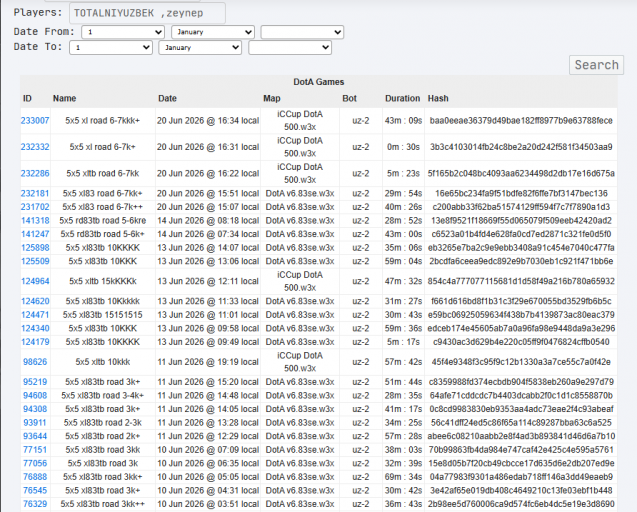Open the Date From month dropdown
Image resolution: width=637 pixels, height=512 pixels.
click(213, 32)
